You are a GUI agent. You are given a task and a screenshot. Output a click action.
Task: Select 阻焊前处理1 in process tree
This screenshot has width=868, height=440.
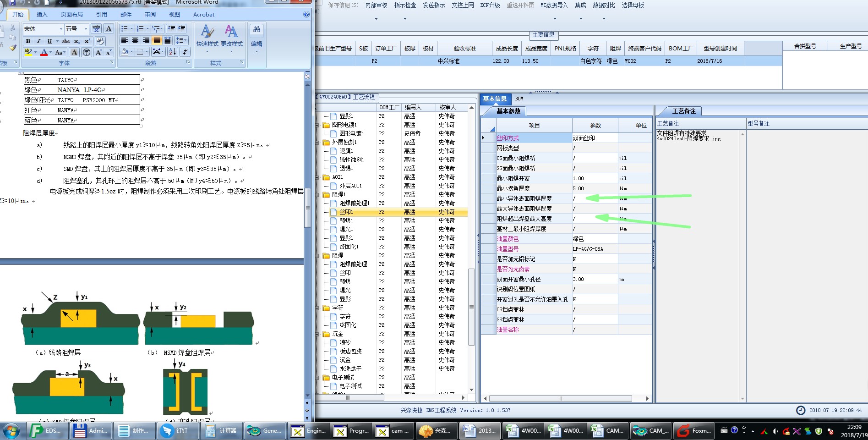pyautogui.click(x=354, y=203)
